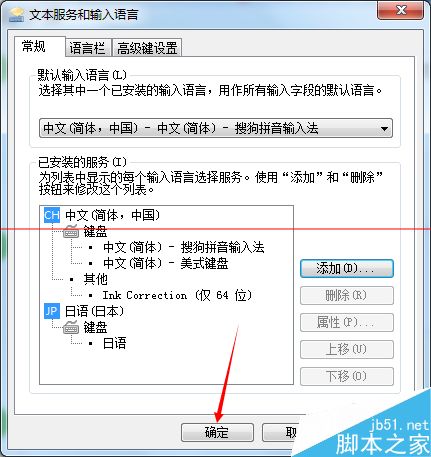Viewport: 431px width, 457px height.
Task: Confirm with the 确定 button
Action: tap(217, 432)
